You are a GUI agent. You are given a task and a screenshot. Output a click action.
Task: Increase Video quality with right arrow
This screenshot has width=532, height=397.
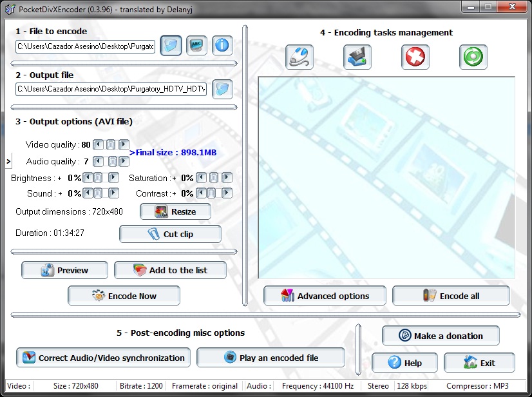click(x=124, y=144)
